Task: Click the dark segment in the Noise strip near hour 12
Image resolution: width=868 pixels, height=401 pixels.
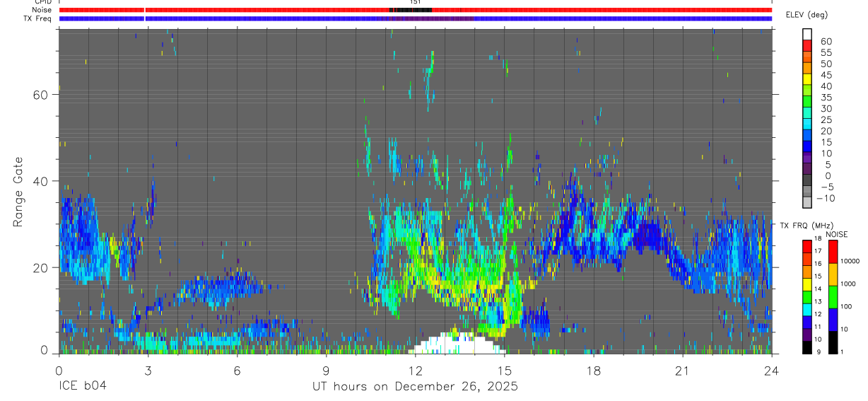Action: (411, 11)
